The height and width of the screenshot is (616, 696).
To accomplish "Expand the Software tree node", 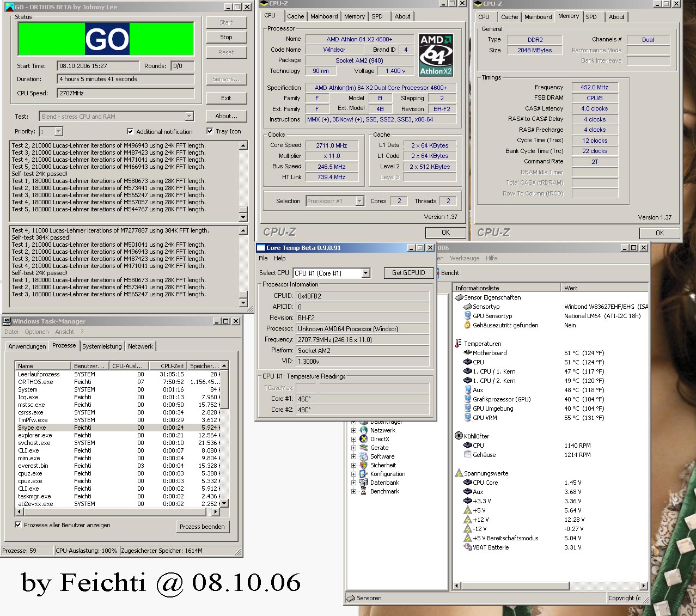I will [354, 456].
